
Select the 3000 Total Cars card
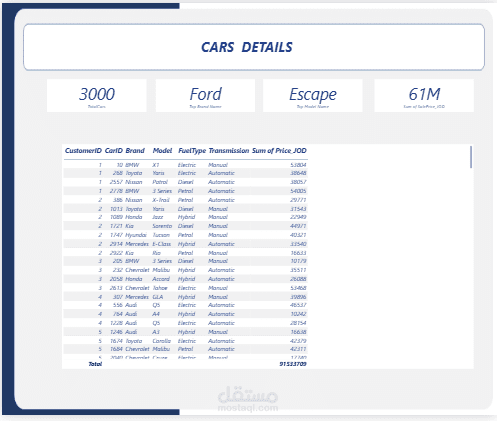(x=97, y=96)
